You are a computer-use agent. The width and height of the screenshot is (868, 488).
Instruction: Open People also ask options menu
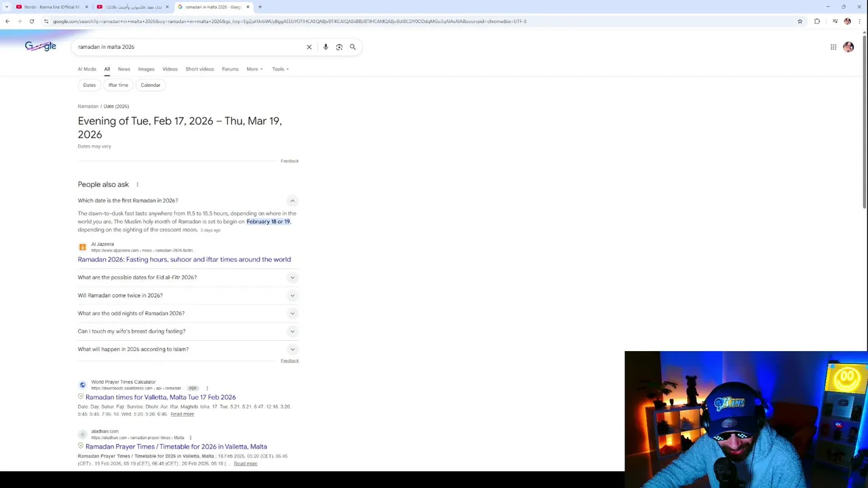click(137, 184)
